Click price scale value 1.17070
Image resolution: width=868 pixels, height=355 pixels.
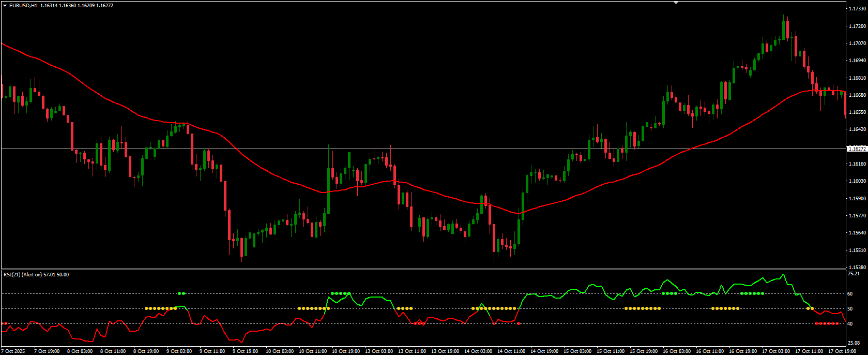tap(857, 43)
